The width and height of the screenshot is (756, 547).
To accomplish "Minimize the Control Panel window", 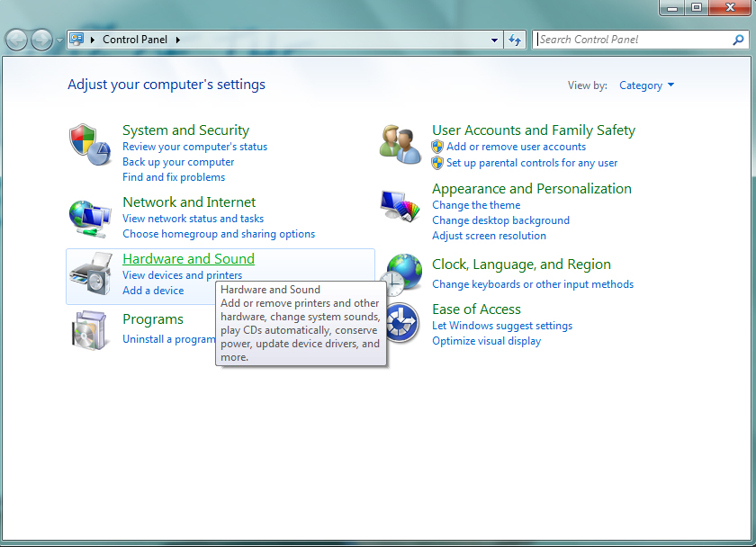I will point(672,8).
